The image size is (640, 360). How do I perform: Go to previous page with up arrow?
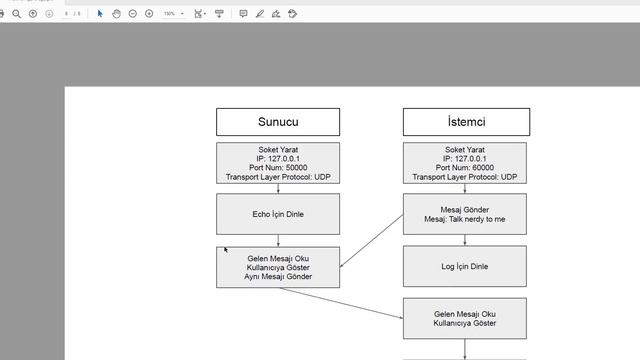coord(33,14)
